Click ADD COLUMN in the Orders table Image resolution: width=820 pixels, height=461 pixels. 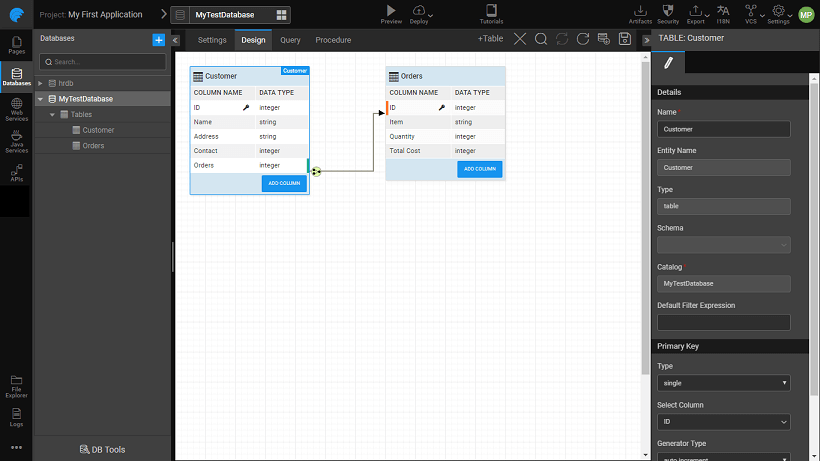[480, 169]
